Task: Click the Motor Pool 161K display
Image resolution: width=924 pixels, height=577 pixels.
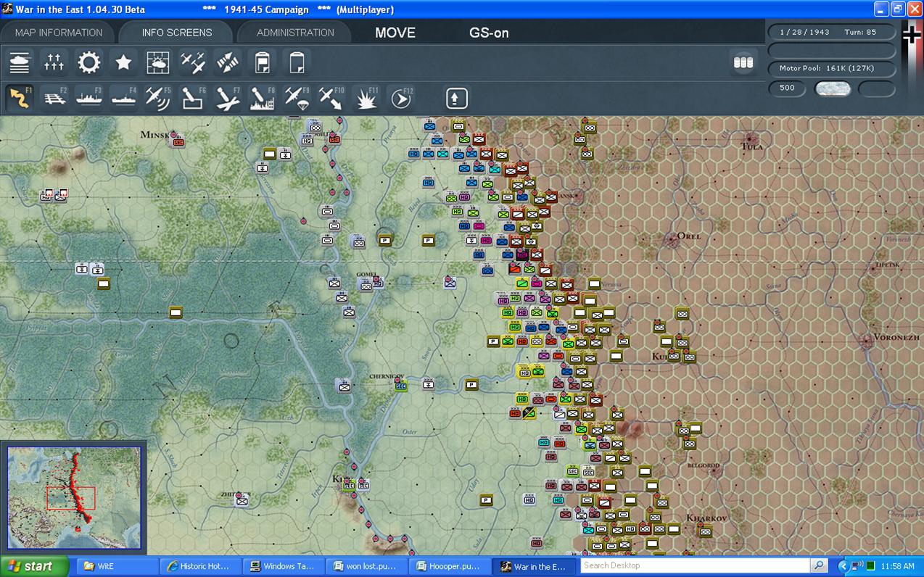Action: click(x=831, y=68)
